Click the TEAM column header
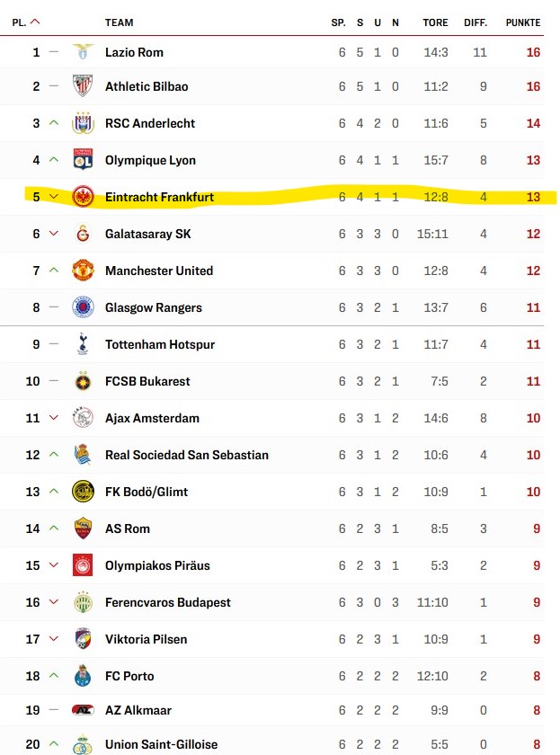 [119, 22]
